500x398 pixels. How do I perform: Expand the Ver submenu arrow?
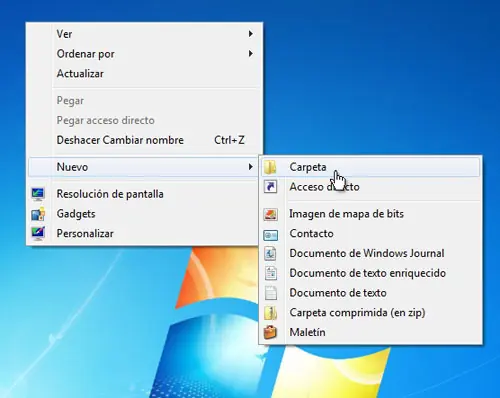[x=250, y=34]
